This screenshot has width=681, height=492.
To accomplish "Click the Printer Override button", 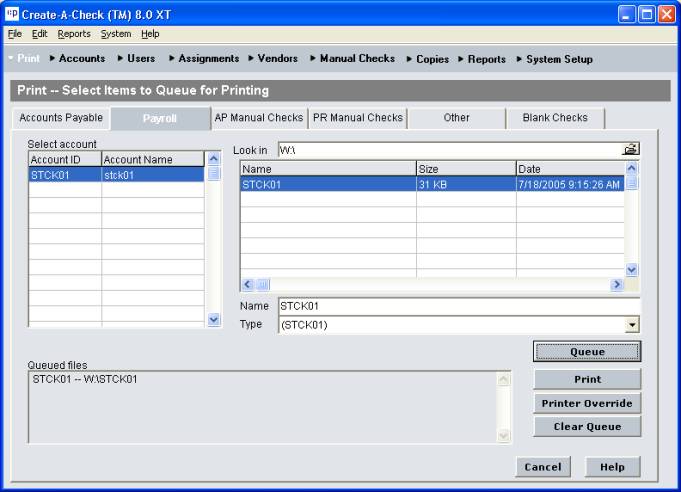I will coord(587,403).
